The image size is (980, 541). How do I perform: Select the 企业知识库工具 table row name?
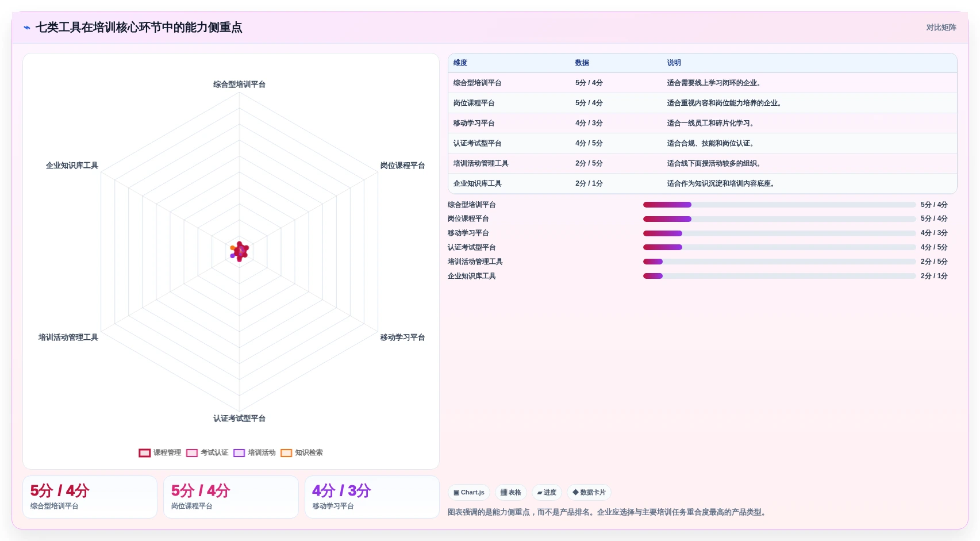click(x=478, y=183)
